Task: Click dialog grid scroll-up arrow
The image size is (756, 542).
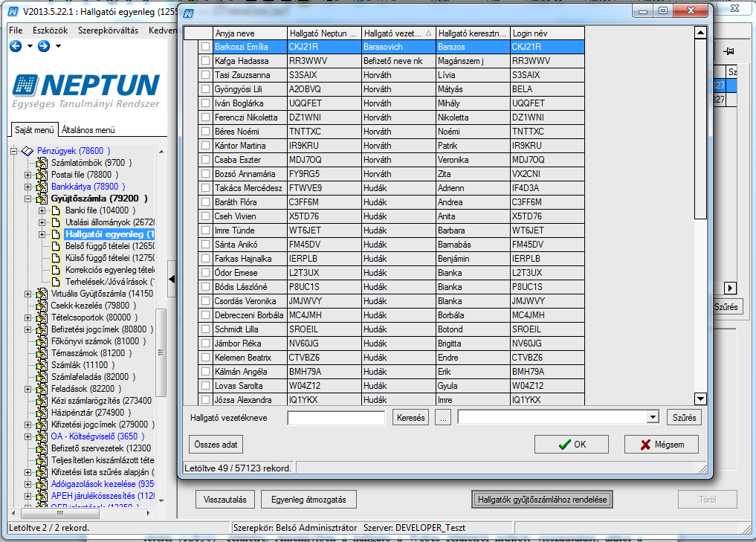Action: [700, 33]
